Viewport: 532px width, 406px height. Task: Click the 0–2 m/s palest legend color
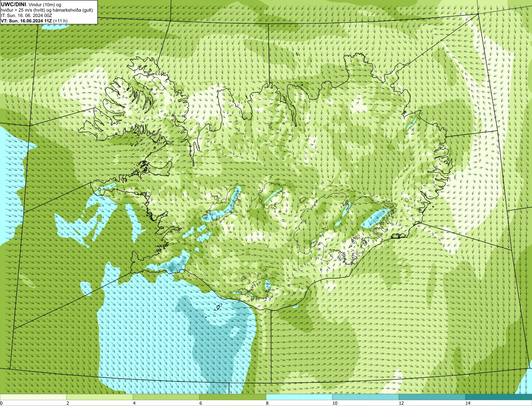coord(33,397)
